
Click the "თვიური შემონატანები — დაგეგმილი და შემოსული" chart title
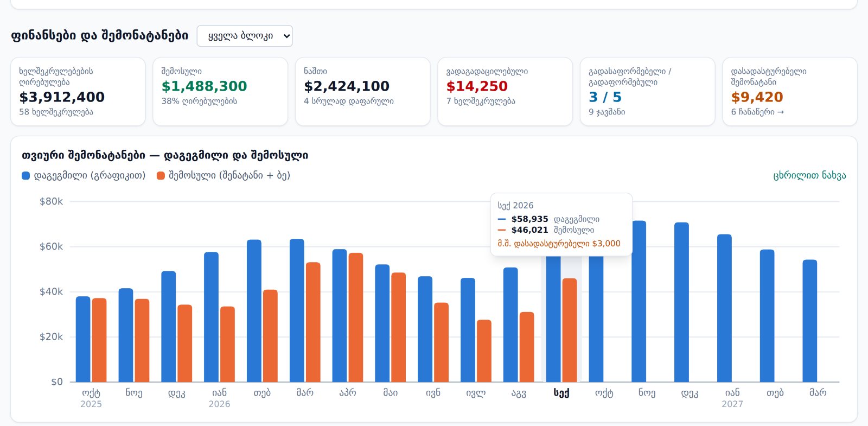[x=165, y=155]
